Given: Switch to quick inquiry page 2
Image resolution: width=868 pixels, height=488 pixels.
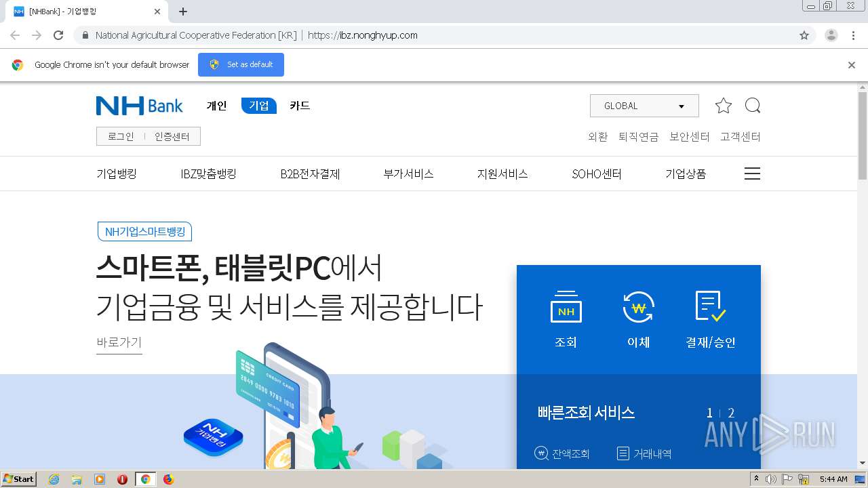Looking at the screenshot, I should click(731, 413).
